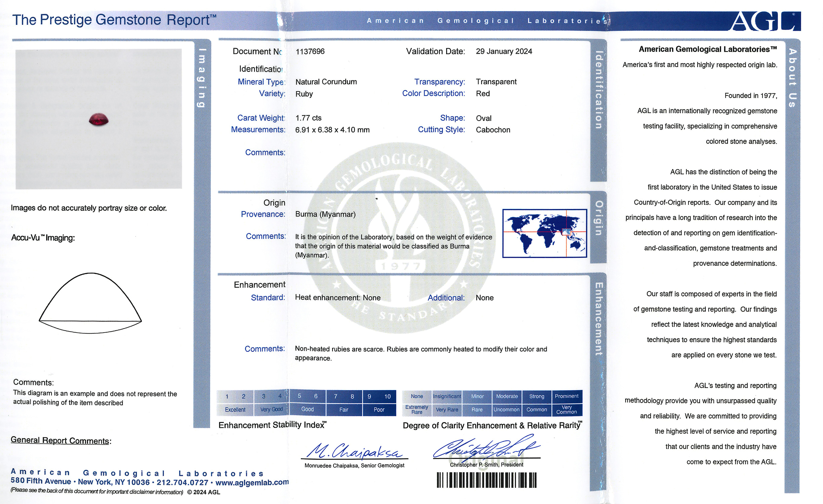Image resolution: width=823 pixels, height=504 pixels.
Task: Click the 1.77 cts carat weight
Action: [x=308, y=118]
